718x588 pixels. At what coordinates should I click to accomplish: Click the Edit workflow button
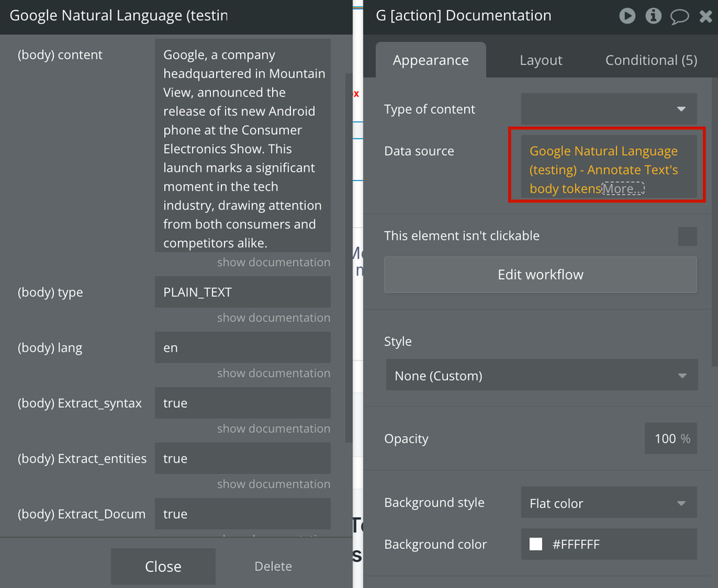[541, 275]
